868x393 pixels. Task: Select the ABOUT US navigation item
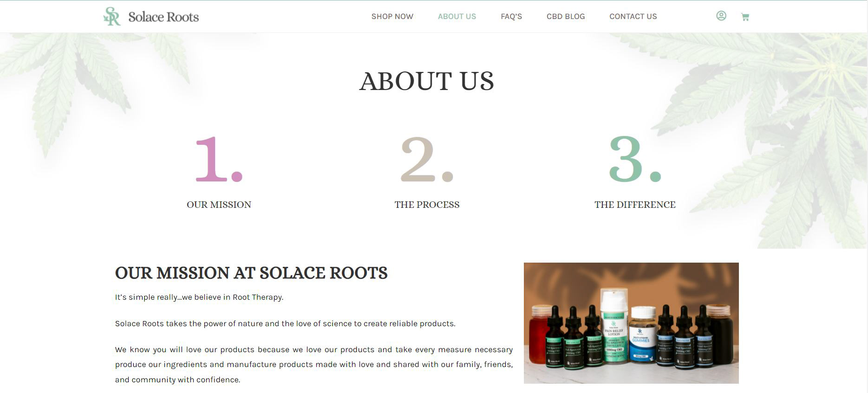457,17
